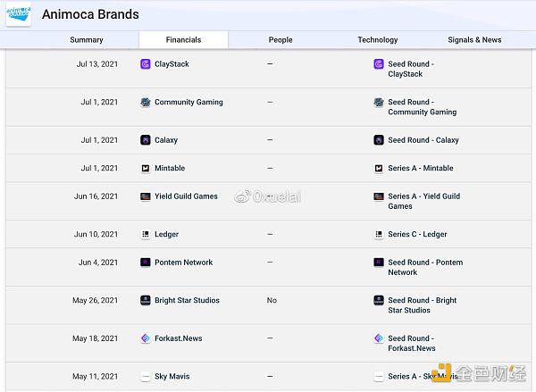Select the May 26, 2021 date cell

pyautogui.click(x=95, y=300)
